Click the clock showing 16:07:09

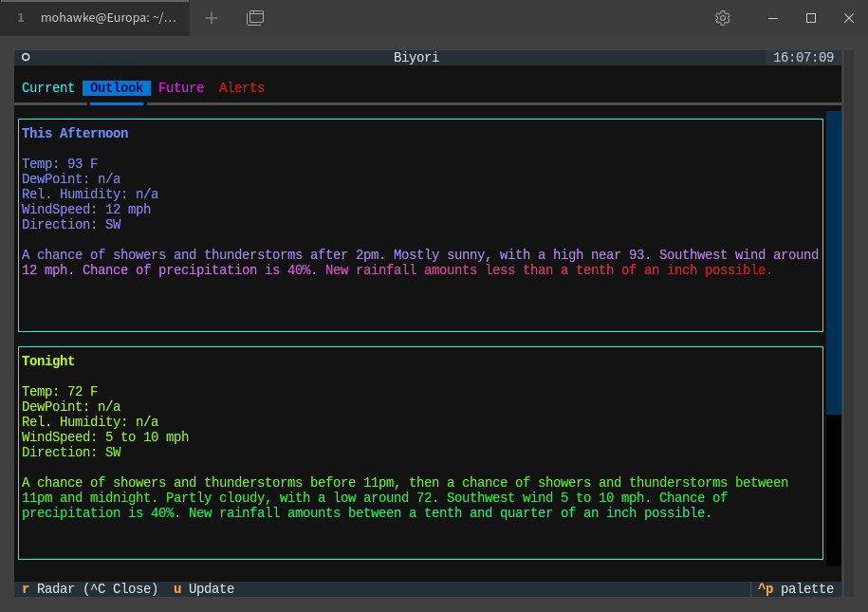(x=803, y=58)
